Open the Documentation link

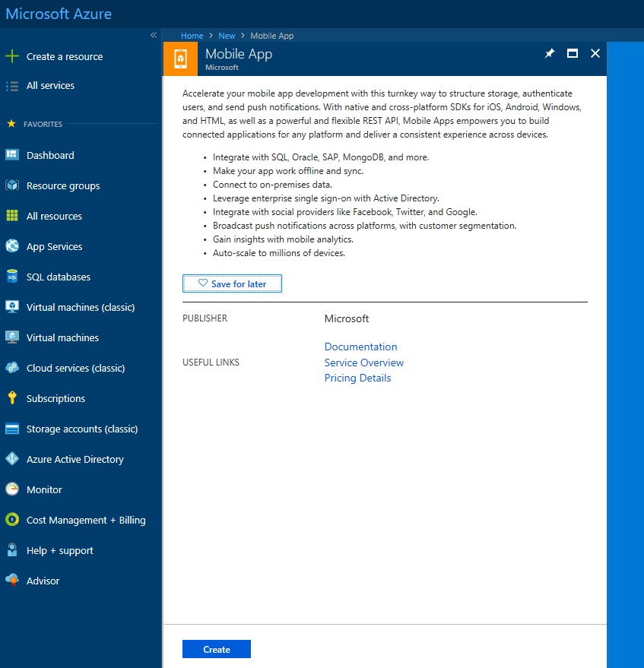360,347
